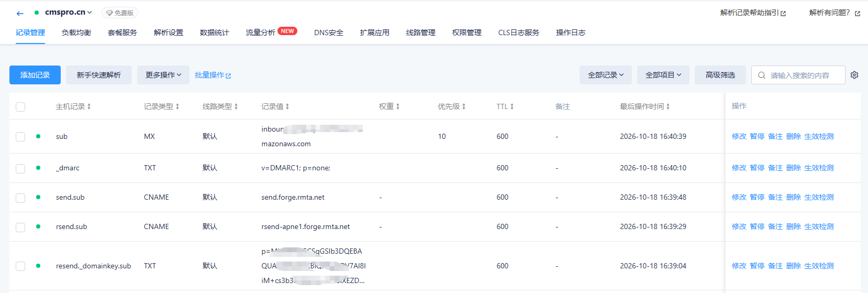Click 暂停 for the rsend.sub record
The height and width of the screenshot is (293, 868).
(x=757, y=226)
